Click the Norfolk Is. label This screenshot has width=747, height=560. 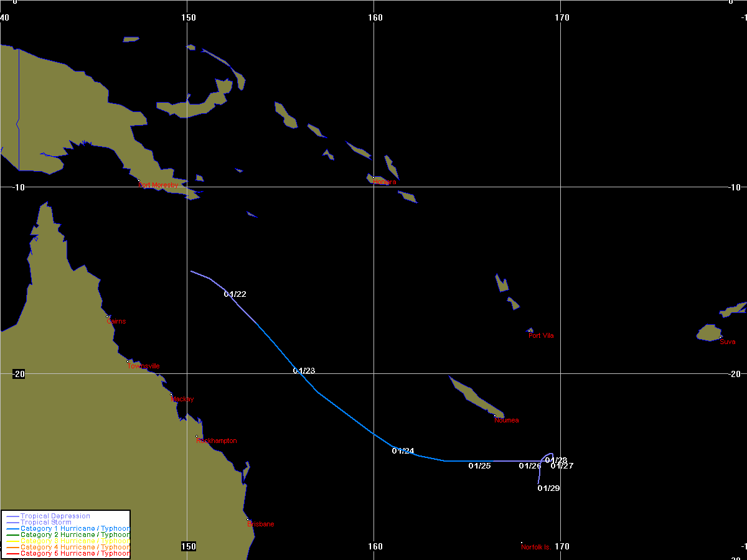point(537,547)
